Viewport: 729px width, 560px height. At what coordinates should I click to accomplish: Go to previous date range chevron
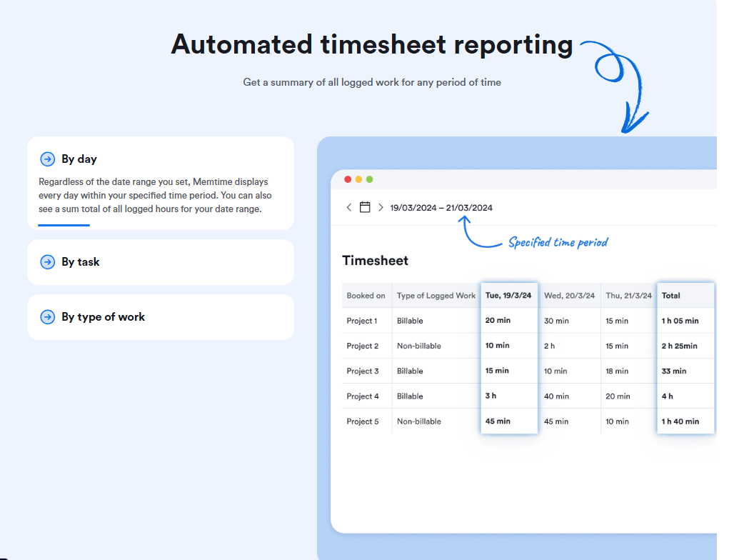[349, 207]
